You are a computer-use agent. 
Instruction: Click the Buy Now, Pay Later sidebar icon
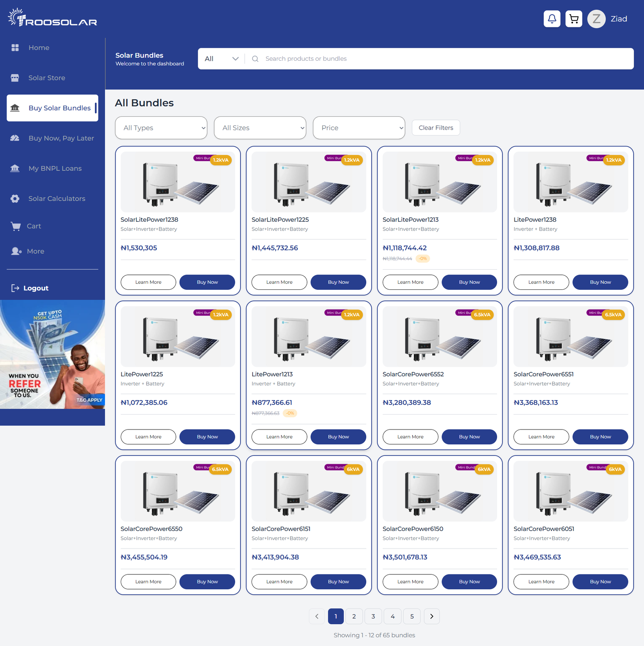(x=15, y=138)
